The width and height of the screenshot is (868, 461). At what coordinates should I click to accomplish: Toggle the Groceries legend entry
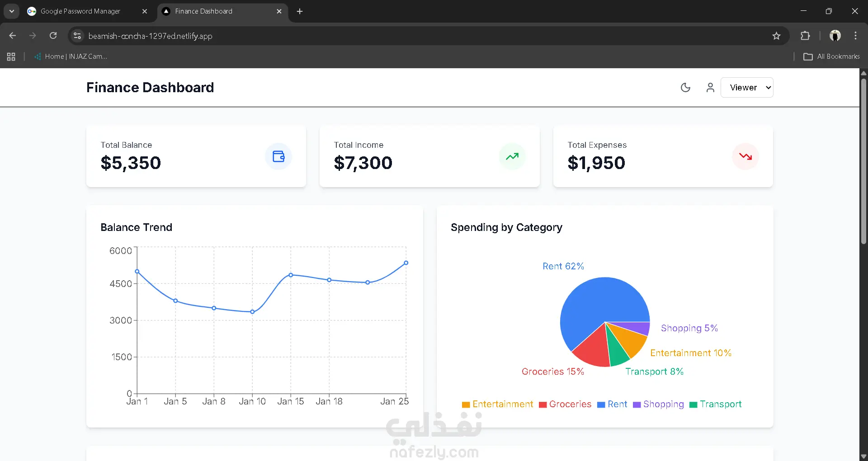565,404
